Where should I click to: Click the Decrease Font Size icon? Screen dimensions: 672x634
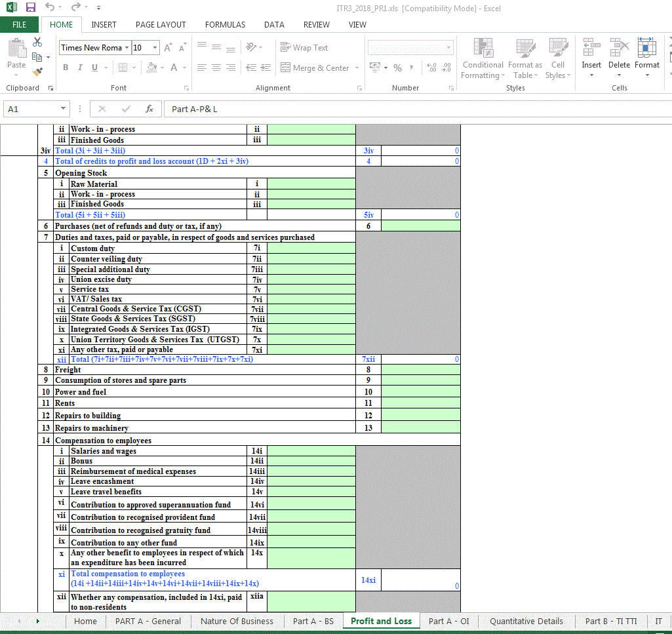182,48
